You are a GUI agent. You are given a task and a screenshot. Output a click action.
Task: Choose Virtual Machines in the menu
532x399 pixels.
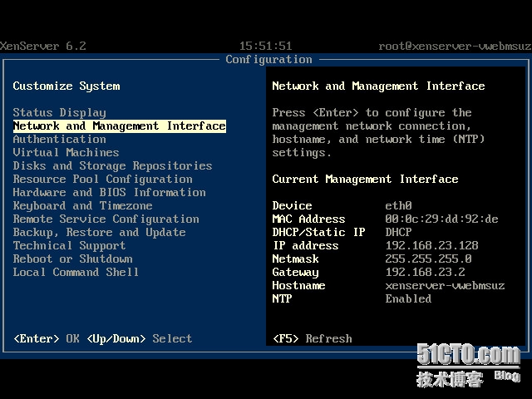point(66,152)
